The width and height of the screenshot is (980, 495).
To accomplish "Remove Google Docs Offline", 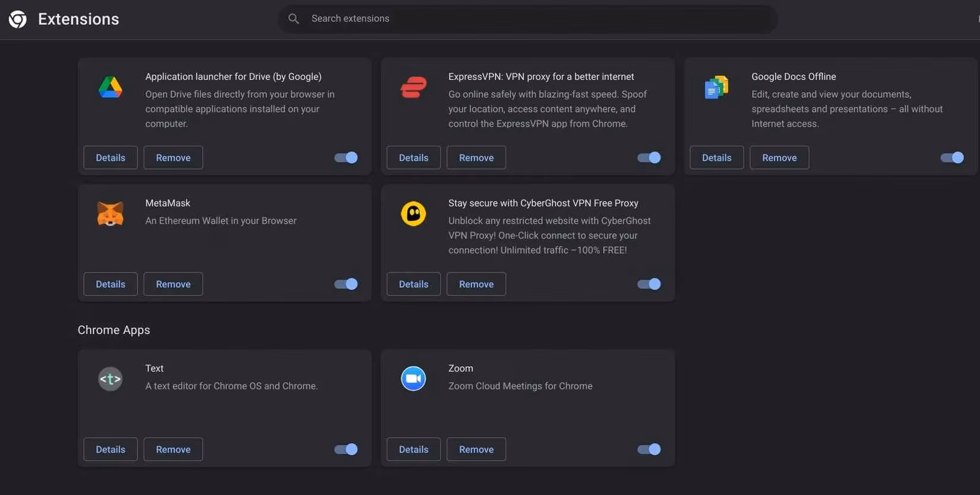I will 779,157.
